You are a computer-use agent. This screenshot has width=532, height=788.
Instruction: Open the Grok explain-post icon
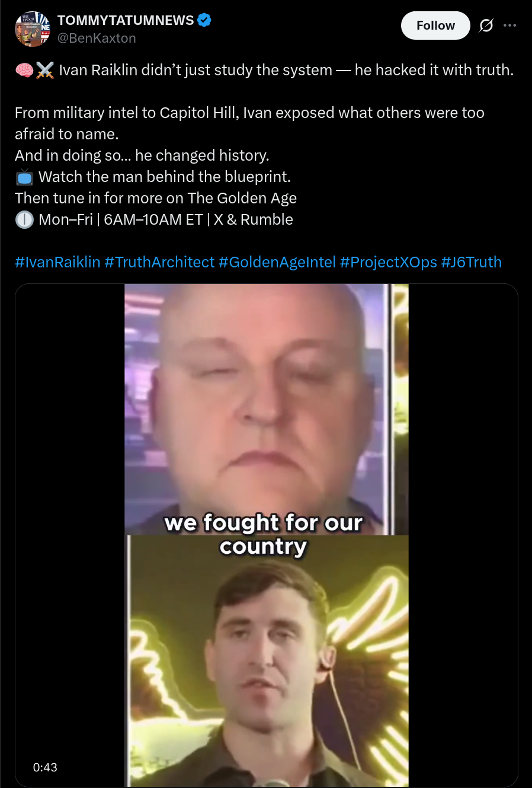click(486, 25)
